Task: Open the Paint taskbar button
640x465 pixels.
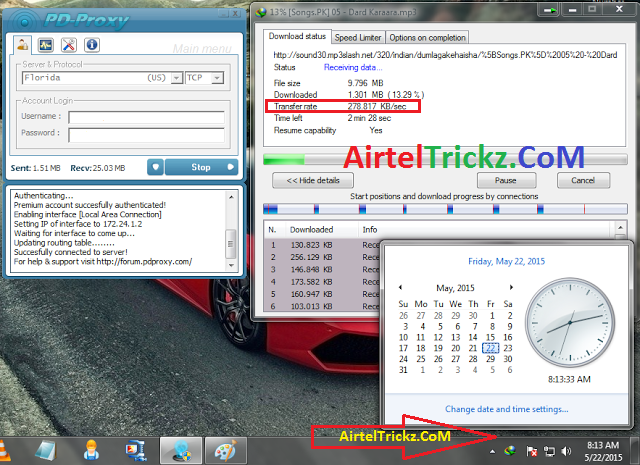Action: tap(226, 450)
